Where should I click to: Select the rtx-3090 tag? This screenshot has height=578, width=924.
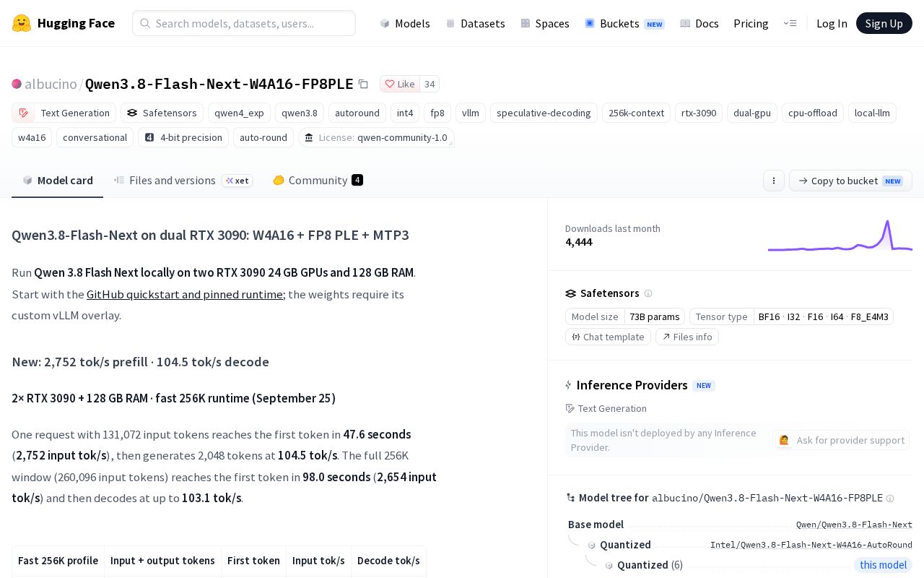coord(699,113)
